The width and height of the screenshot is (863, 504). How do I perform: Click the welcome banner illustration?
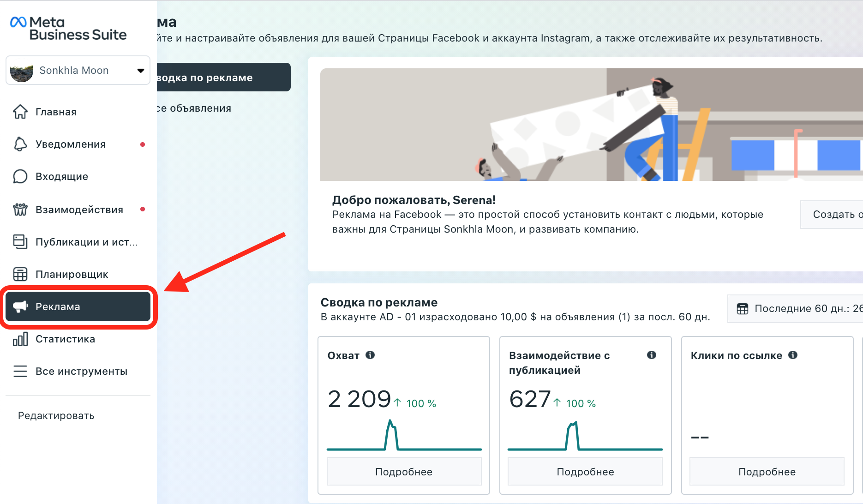click(x=592, y=125)
